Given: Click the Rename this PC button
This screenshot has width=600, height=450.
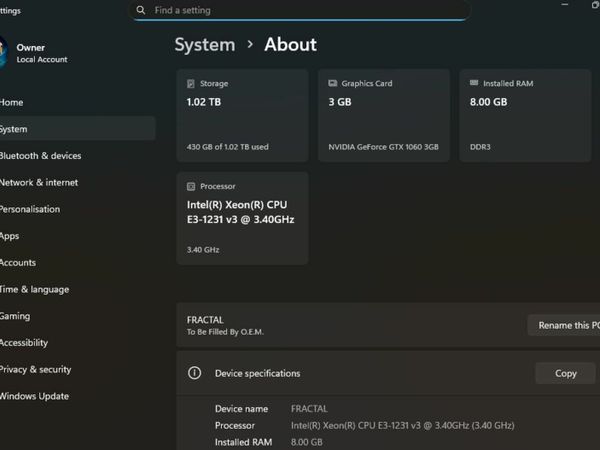Looking at the screenshot, I should click(x=565, y=325).
